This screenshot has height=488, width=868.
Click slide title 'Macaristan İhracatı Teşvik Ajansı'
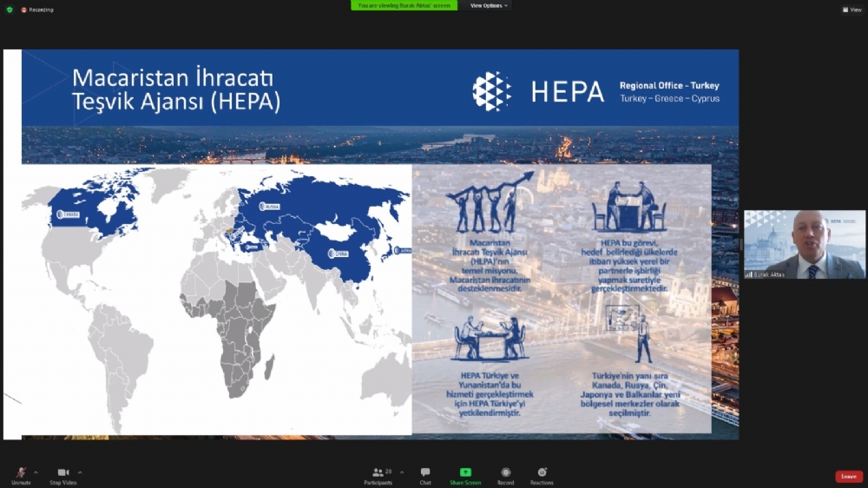click(176, 89)
